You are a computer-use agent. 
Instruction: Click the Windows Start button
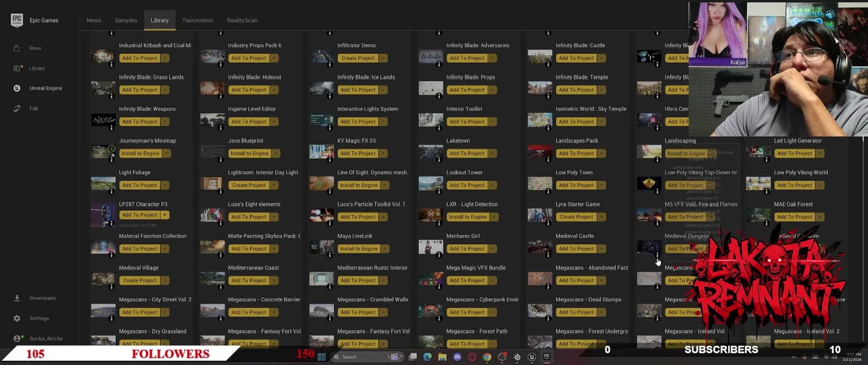[321, 357]
